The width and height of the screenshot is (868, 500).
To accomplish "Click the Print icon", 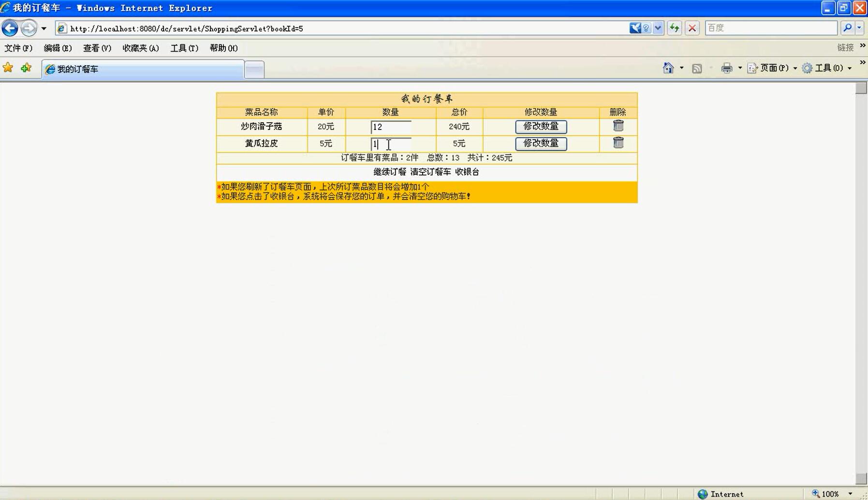I will tap(727, 68).
